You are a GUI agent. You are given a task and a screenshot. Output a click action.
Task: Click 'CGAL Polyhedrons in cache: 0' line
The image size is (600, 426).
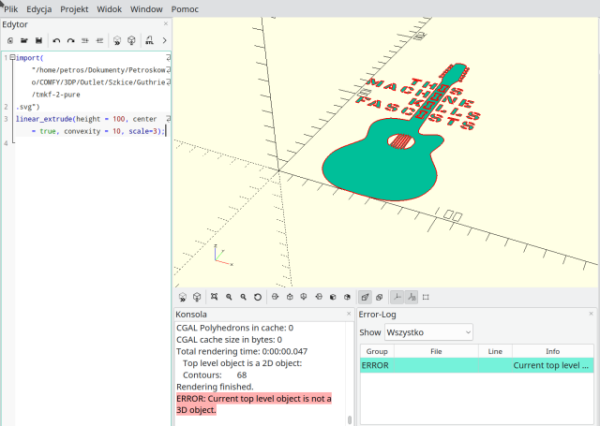[235, 328]
